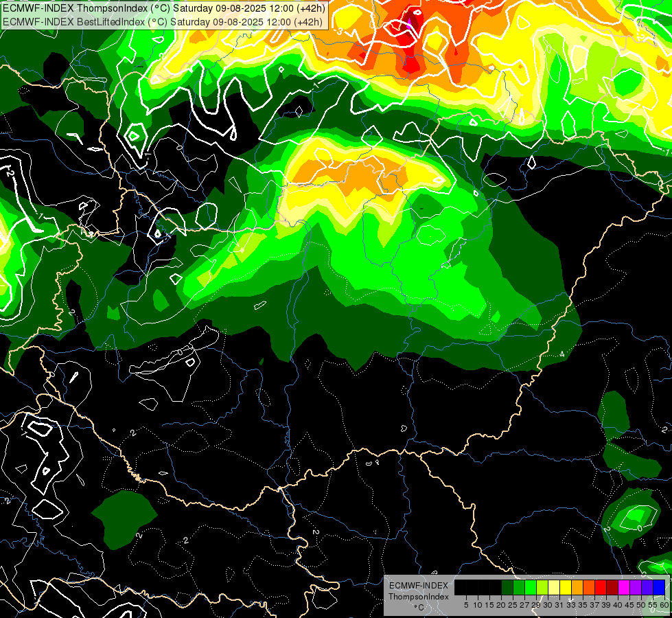Click legend tick value "31"

559,605
